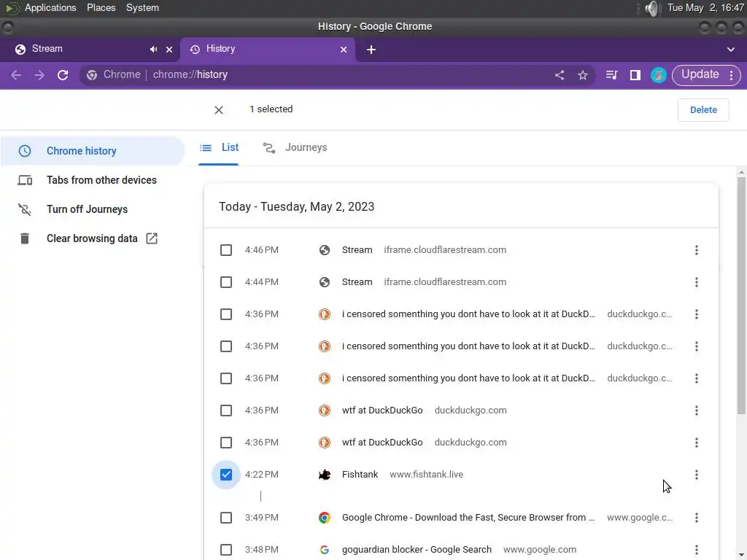The image size is (747, 560).
Task: Delete the selected history item
Action: tap(703, 110)
